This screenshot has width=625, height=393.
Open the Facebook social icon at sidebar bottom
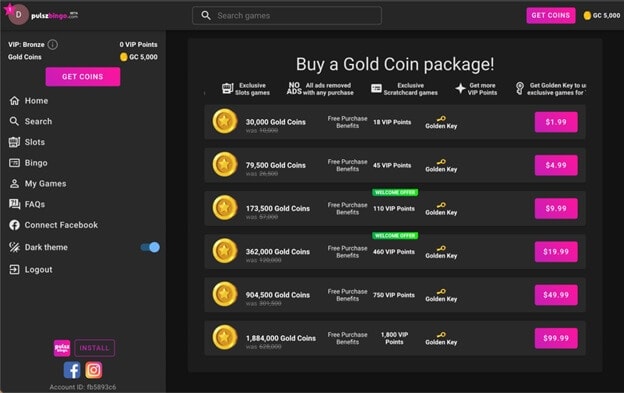coord(72,370)
